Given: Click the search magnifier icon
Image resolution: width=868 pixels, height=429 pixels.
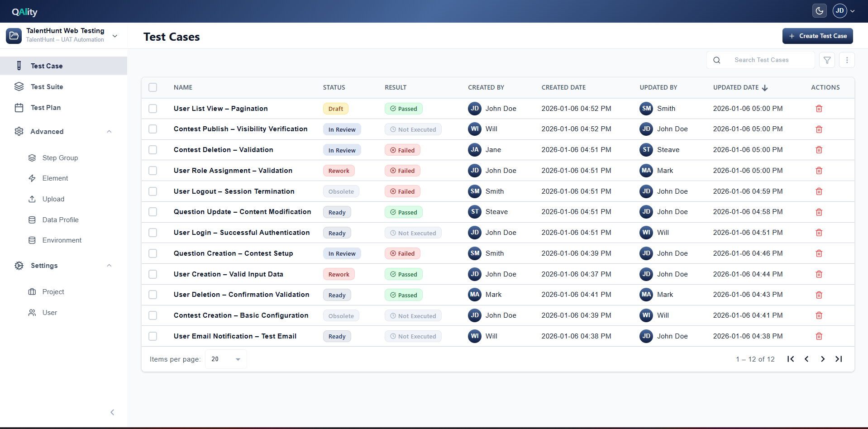Looking at the screenshot, I should click(716, 59).
